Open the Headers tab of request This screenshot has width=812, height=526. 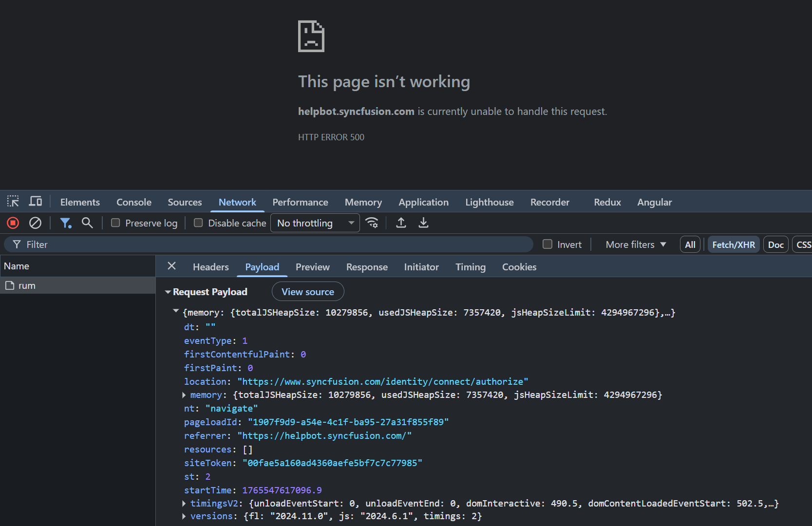tap(210, 267)
